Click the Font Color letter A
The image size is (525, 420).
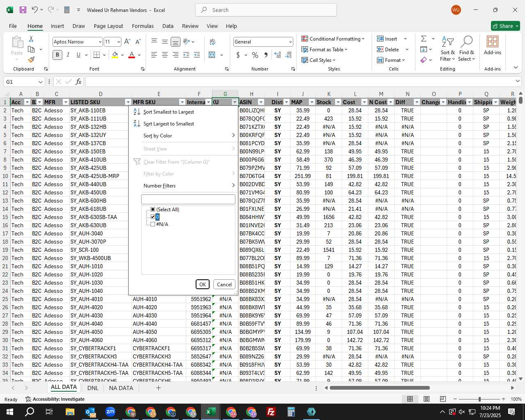coord(132,55)
